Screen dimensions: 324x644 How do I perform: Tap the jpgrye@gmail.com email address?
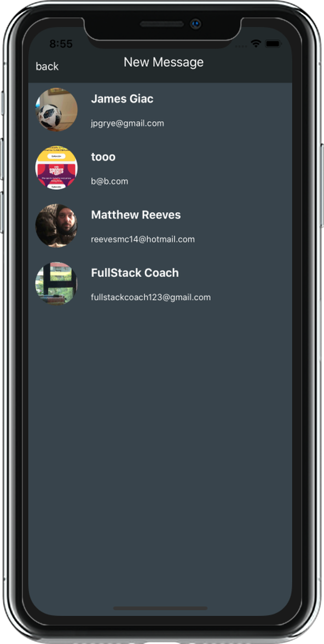[128, 123]
